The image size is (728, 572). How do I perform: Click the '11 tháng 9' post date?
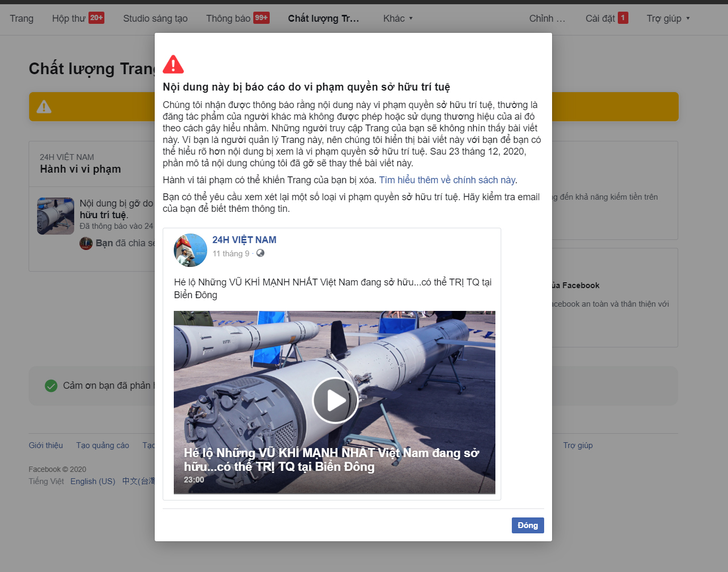click(x=231, y=254)
